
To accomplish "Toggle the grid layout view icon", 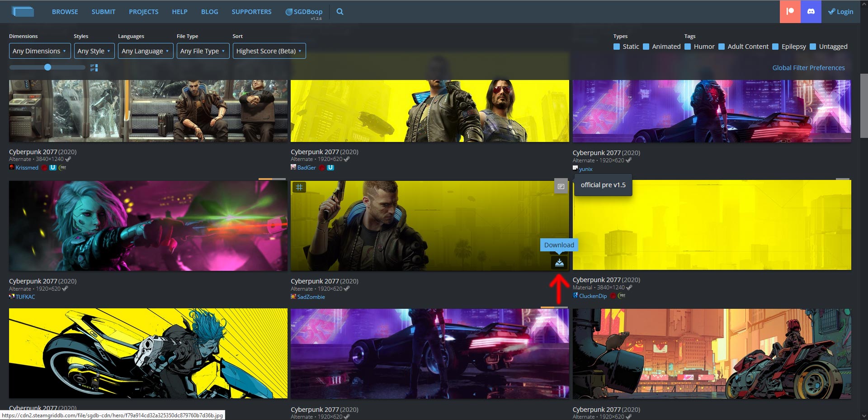I will tap(94, 68).
